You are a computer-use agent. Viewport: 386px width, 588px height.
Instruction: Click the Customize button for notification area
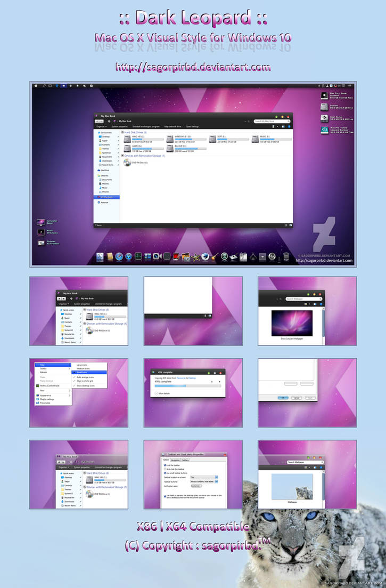point(196,486)
